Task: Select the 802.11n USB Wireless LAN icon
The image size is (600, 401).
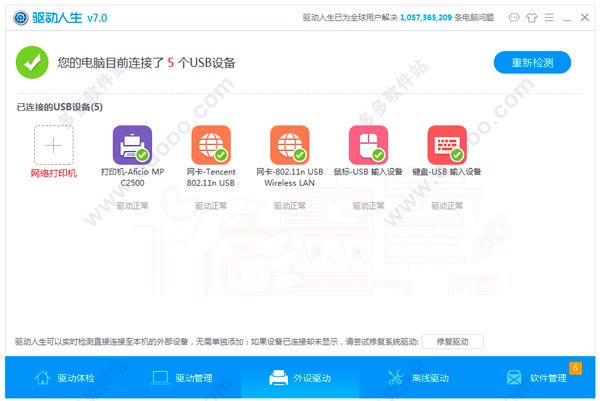Action: (290, 145)
